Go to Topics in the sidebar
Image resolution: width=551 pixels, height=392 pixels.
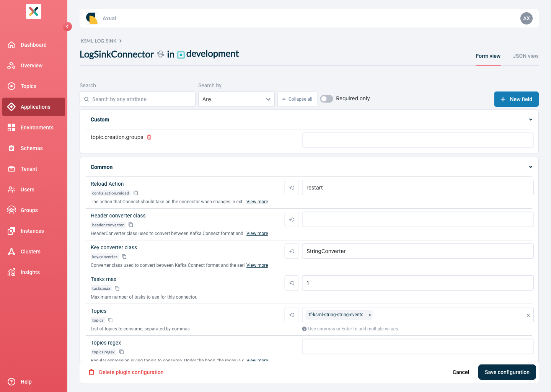pyautogui.click(x=34, y=86)
